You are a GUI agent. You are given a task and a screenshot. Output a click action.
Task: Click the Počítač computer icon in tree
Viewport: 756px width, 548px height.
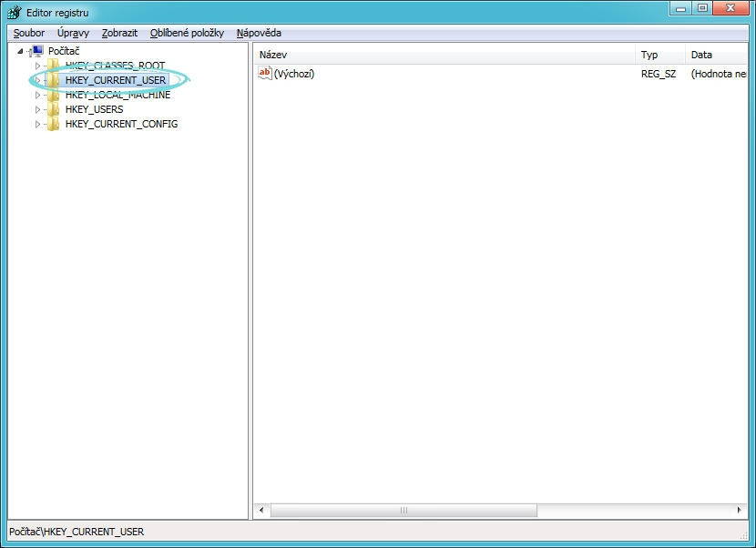click(x=36, y=51)
